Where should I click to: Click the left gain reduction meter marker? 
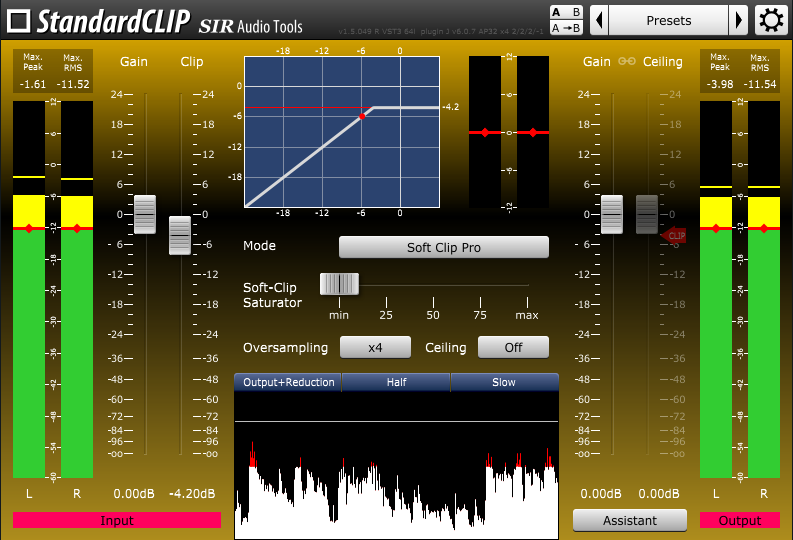(x=485, y=132)
